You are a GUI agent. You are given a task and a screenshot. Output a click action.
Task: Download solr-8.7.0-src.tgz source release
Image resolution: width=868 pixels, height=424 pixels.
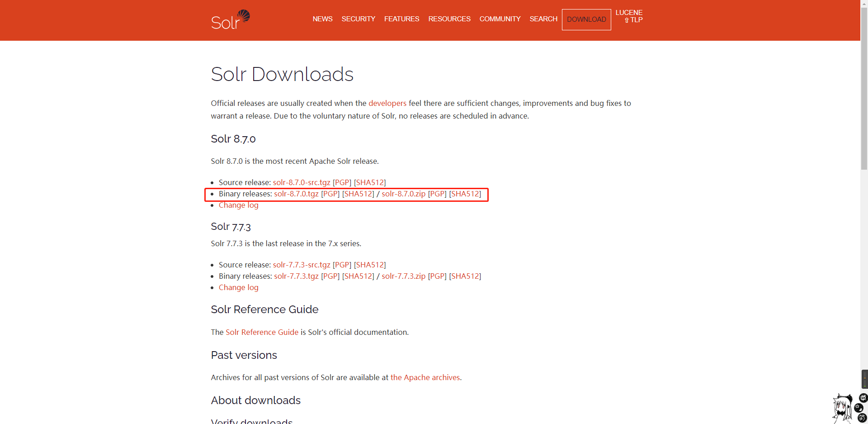(x=302, y=182)
